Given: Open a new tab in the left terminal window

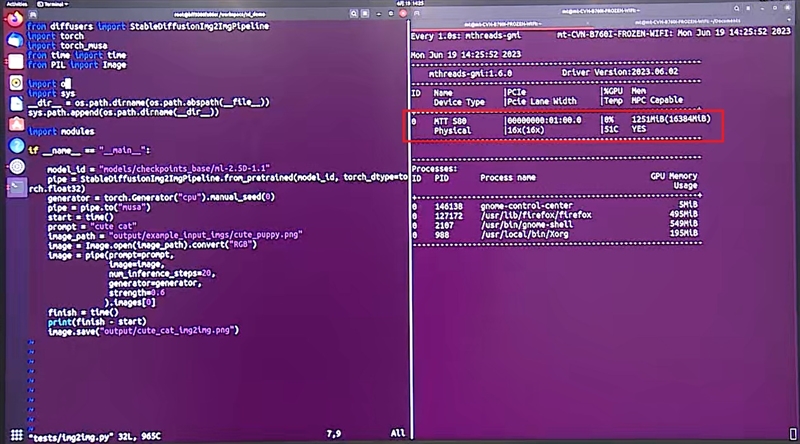Looking at the screenshot, I should 33,14.
